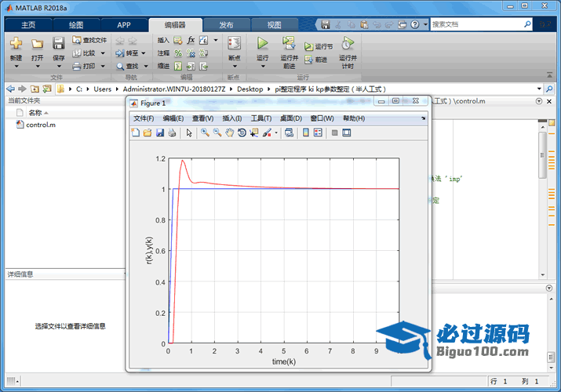The width and height of the screenshot is (561, 392).
Task: Toggle the Pan hand tool
Action: [x=229, y=133]
